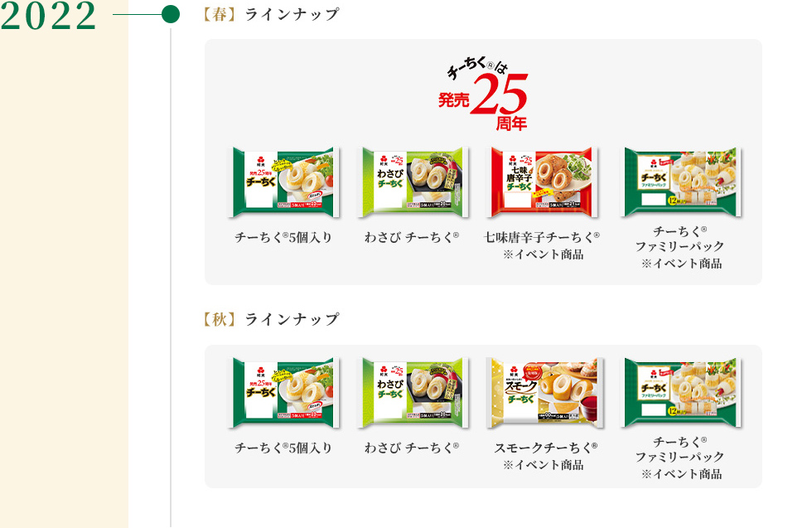Select the green 2022 timeline dot

point(171,15)
